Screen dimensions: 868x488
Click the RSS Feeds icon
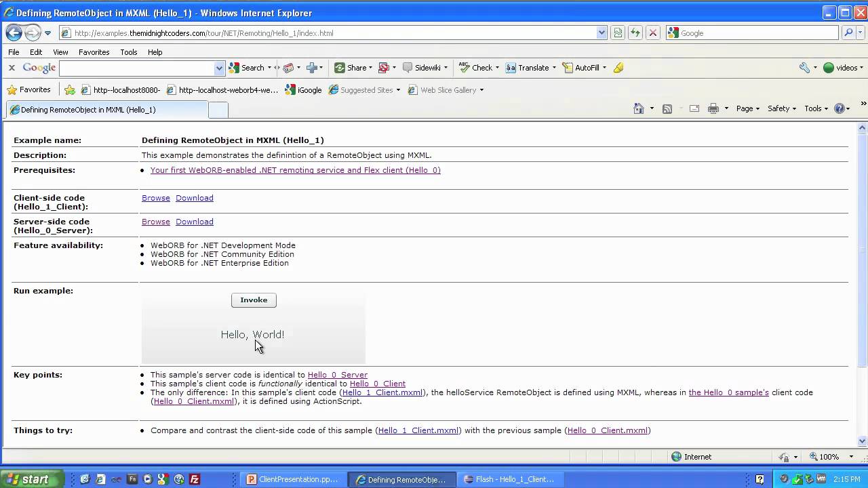point(667,108)
